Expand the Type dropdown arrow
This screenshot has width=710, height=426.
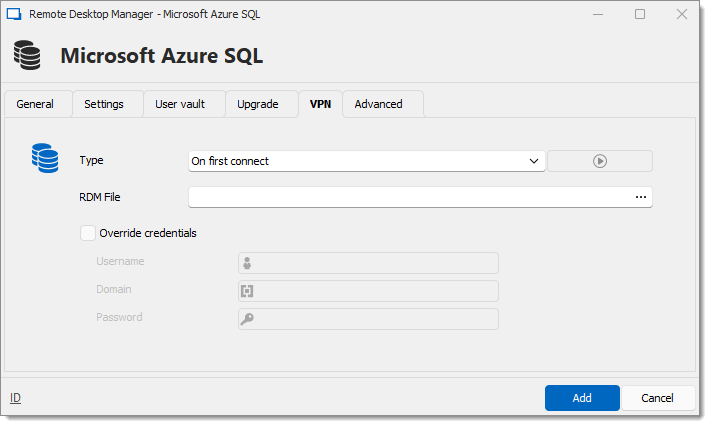point(534,161)
